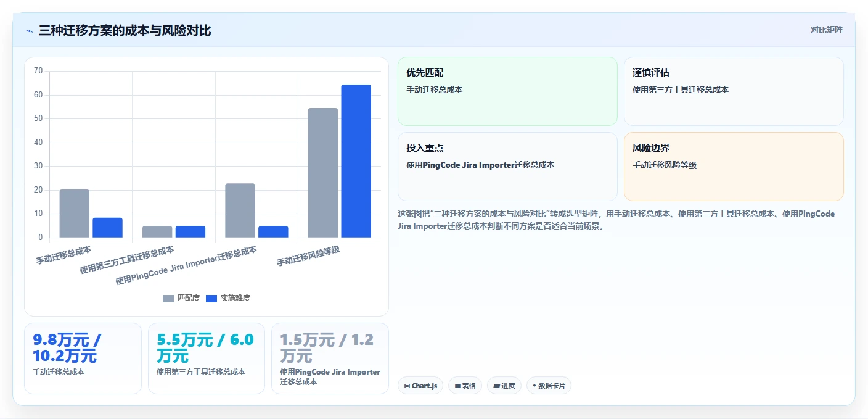
Task: Select the 进度 tag chip
Action: [504, 386]
